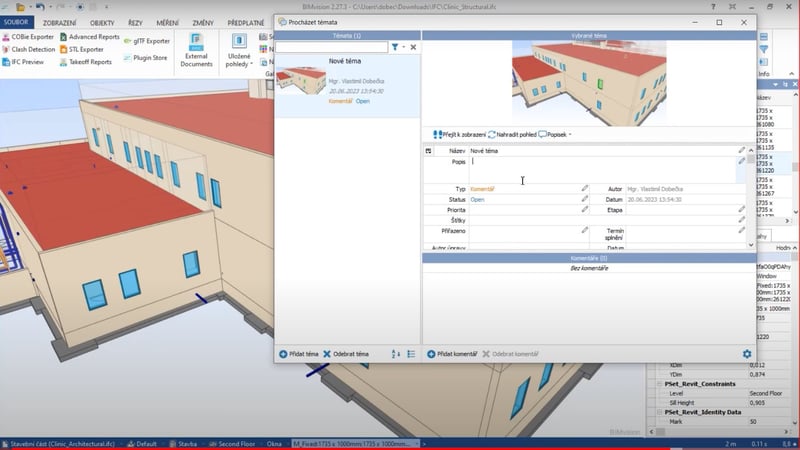Viewport: 800px width, 450px height.
Task: Open the glTF Exporter
Action: [145, 41]
